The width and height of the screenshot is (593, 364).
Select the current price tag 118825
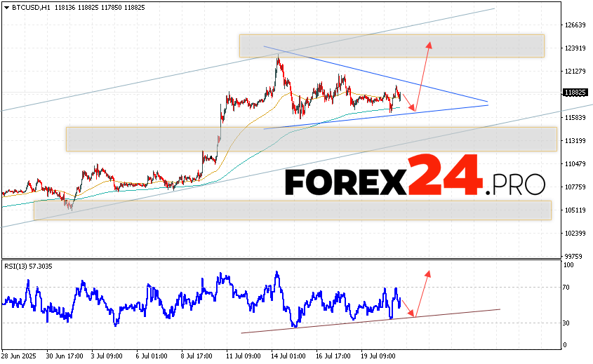[575, 93]
